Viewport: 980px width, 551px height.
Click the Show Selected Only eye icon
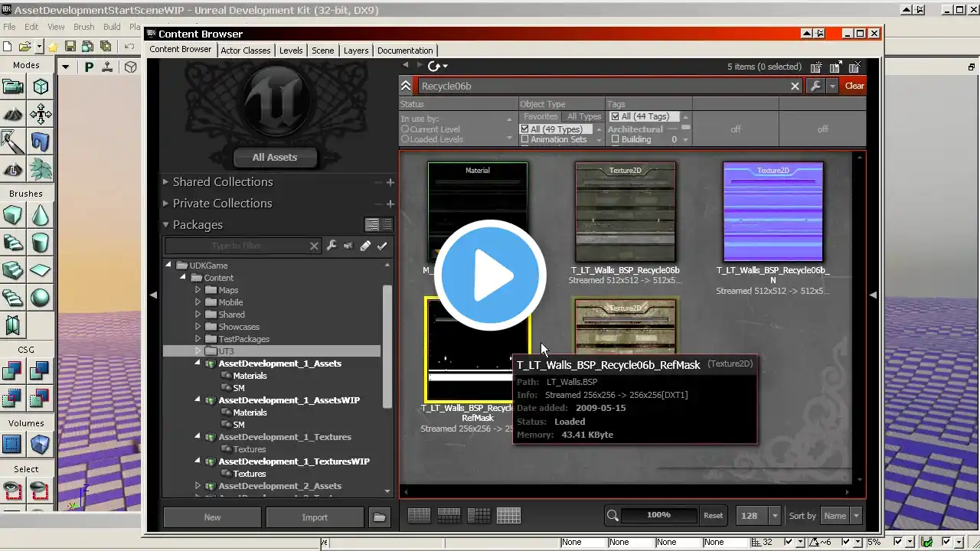(x=12, y=490)
